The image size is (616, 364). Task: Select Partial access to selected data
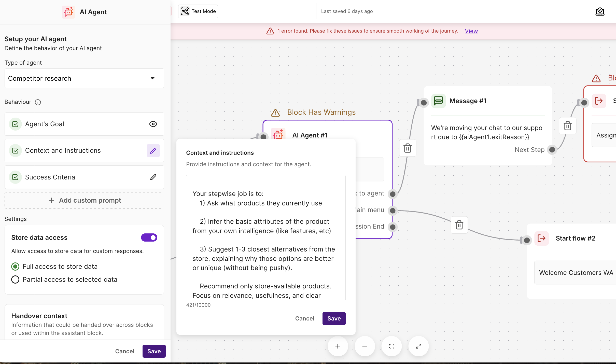pos(15,279)
